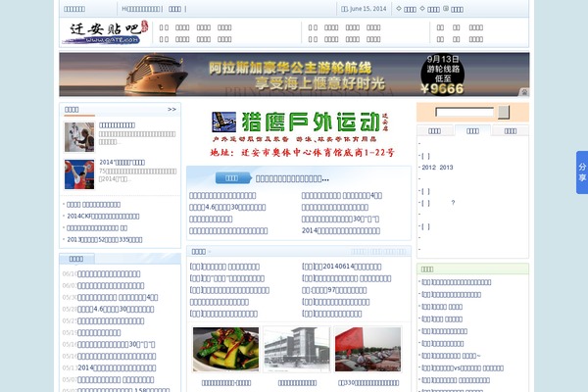Open the article dated 05/30 in left list

pyautogui.click(x=118, y=297)
